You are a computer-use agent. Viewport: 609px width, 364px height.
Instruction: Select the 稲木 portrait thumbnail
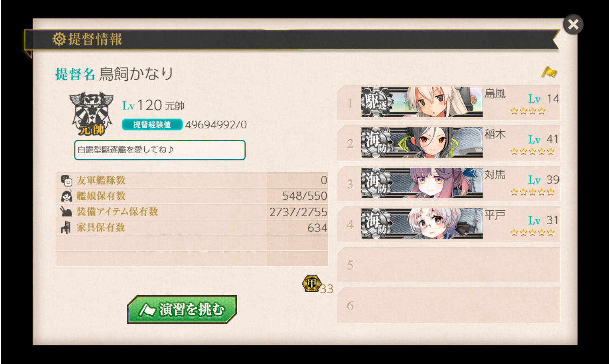(438, 142)
